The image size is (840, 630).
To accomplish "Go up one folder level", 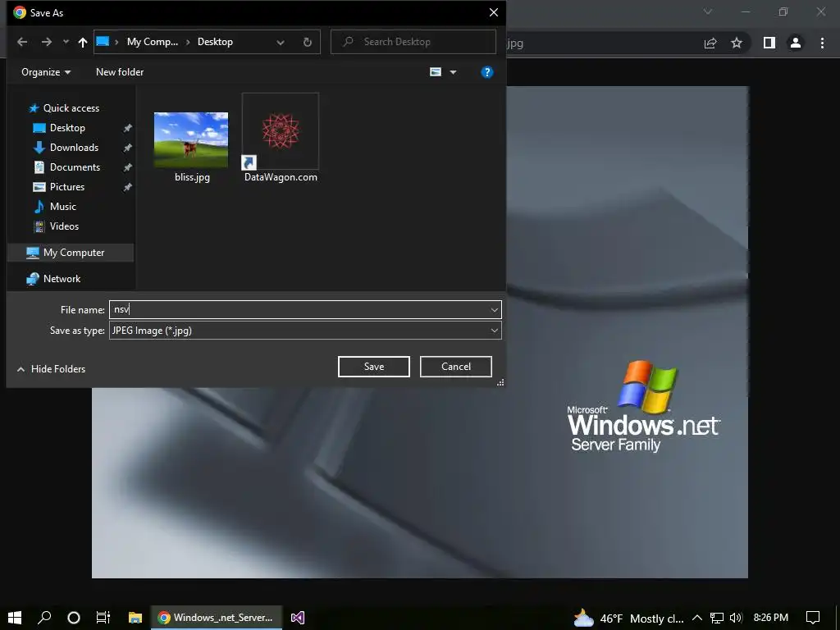I will pyautogui.click(x=83, y=42).
